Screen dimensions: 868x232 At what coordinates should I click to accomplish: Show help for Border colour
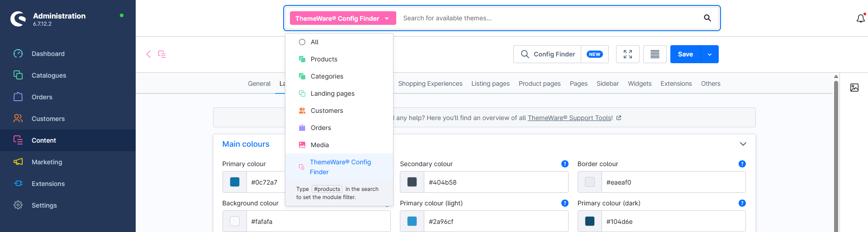742,164
